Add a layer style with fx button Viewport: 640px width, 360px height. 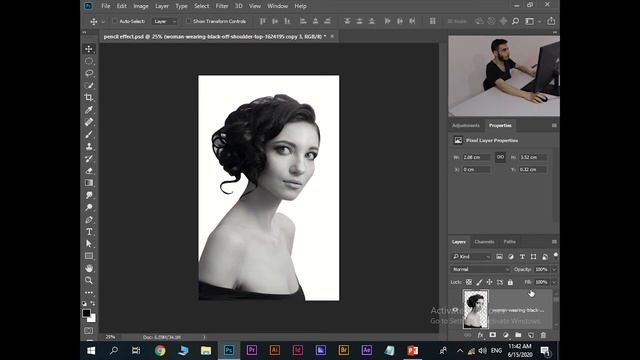[x=480, y=335]
